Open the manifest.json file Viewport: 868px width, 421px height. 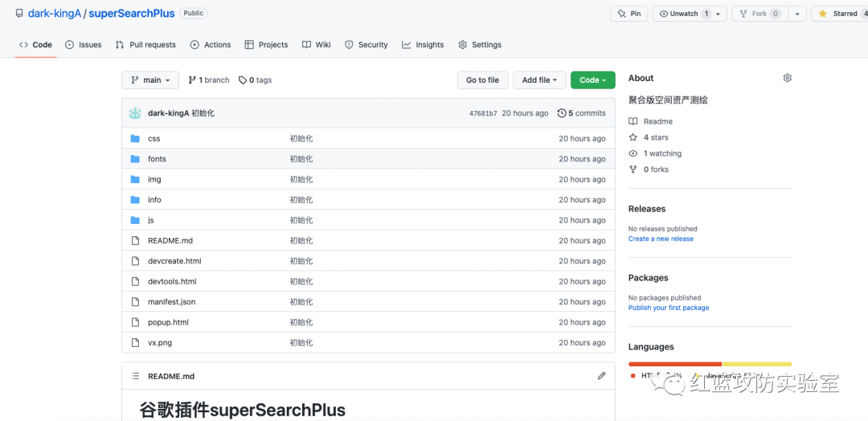pyautogui.click(x=172, y=302)
